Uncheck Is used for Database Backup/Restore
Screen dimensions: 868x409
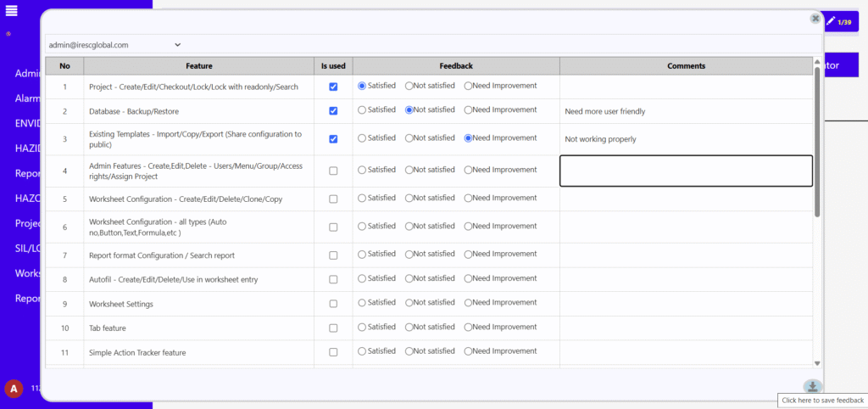(333, 110)
